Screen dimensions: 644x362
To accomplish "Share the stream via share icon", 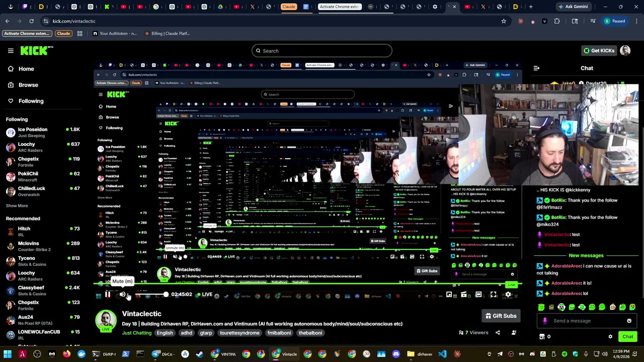I will [498, 332].
